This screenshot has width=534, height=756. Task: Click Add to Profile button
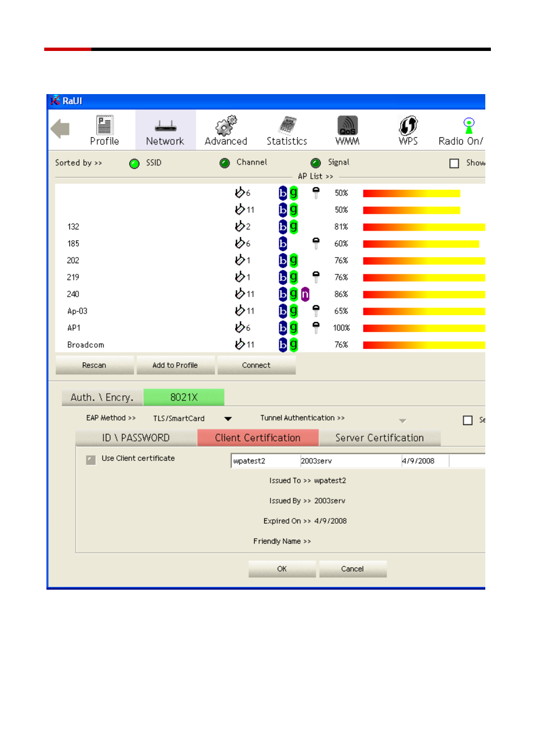click(x=175, y=365)
